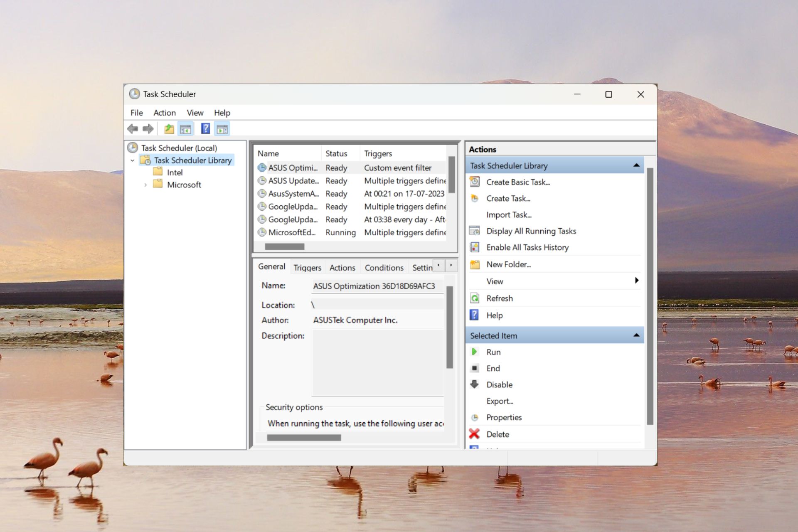Screen dimensions: 798x532
Task: Open the View menu in menu bar
Action: point(195,113)
